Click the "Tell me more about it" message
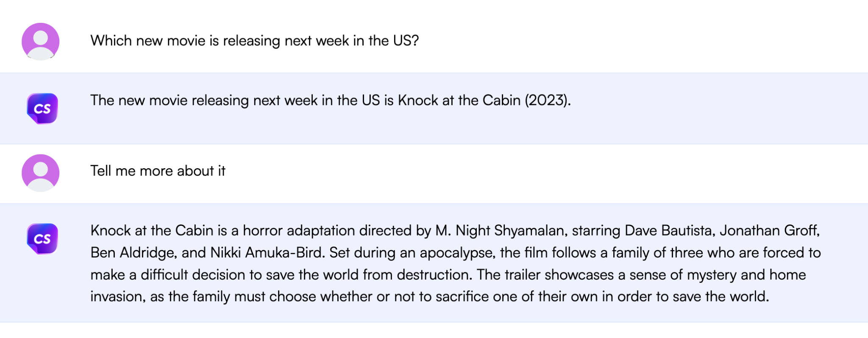This screenshot has width=868, height=338. [158, 171]
